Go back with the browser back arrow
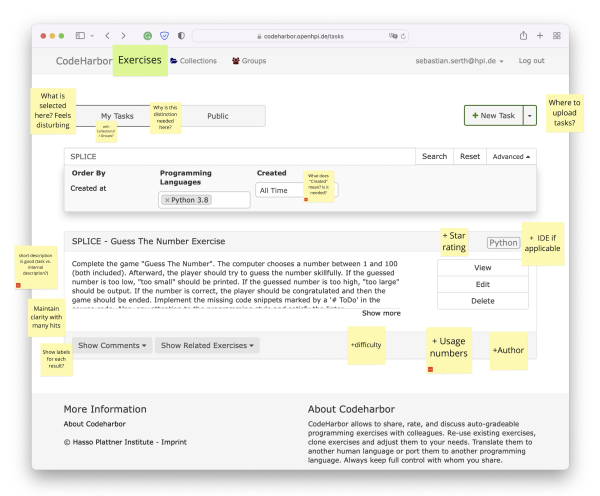The height and width of the screenshot is (496, 600). coord(108,36)
